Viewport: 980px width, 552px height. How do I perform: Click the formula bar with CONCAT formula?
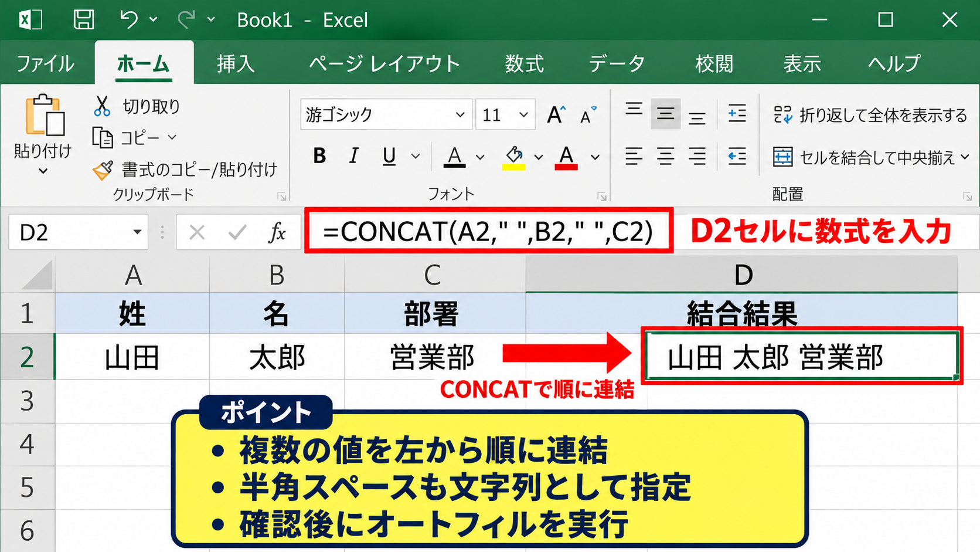click(489, 231)
